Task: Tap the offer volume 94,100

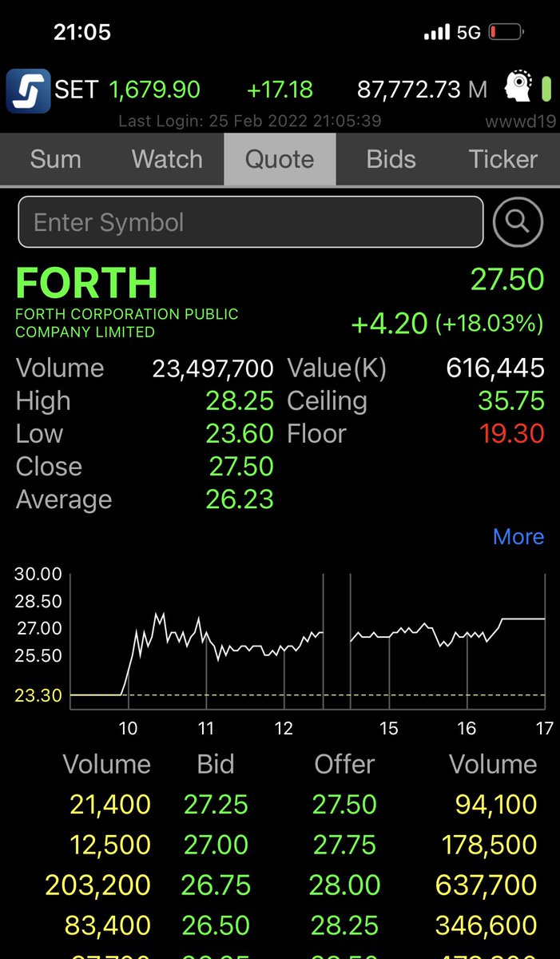Action: click(x=496, y=805)
